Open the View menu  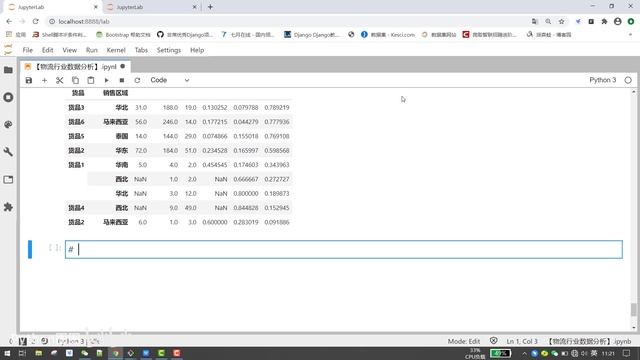pyautogui.click(x=69, y=50)
